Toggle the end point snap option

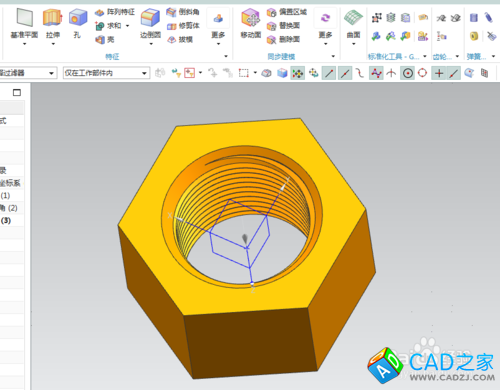click(x=329, y=73)
